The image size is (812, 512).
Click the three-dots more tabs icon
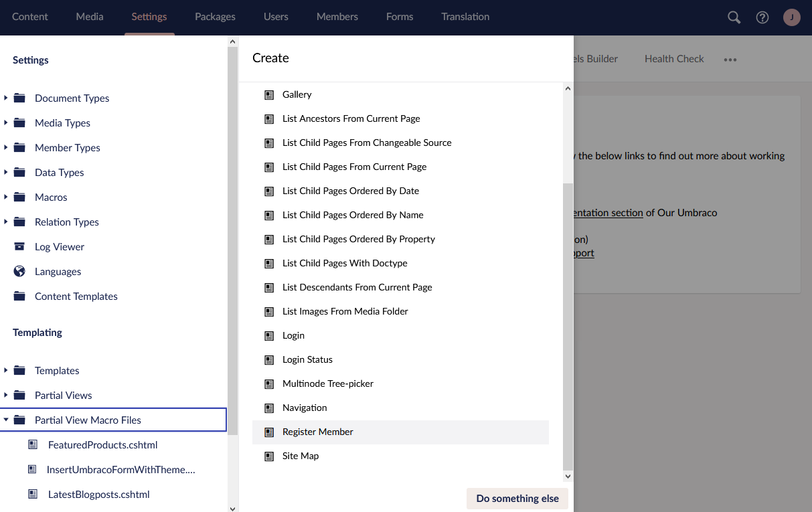730,60
